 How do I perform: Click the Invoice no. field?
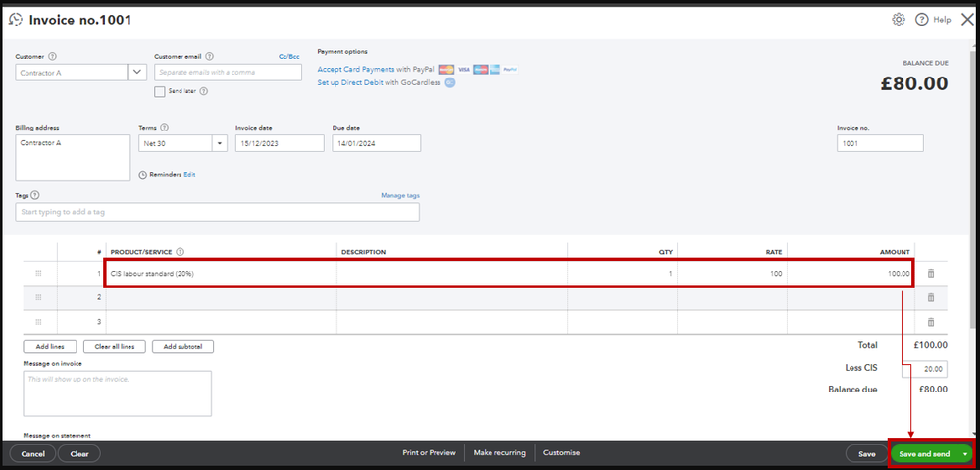(880, 143)
